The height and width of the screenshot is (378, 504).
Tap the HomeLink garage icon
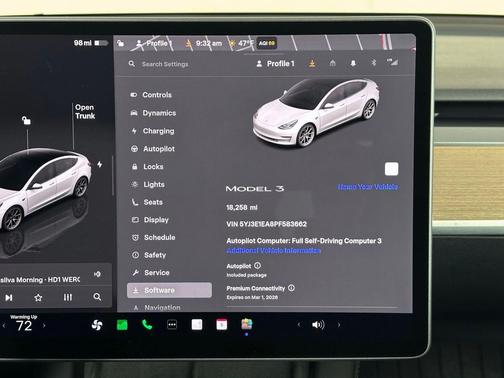pyautogui.click(x=332, y=63)
